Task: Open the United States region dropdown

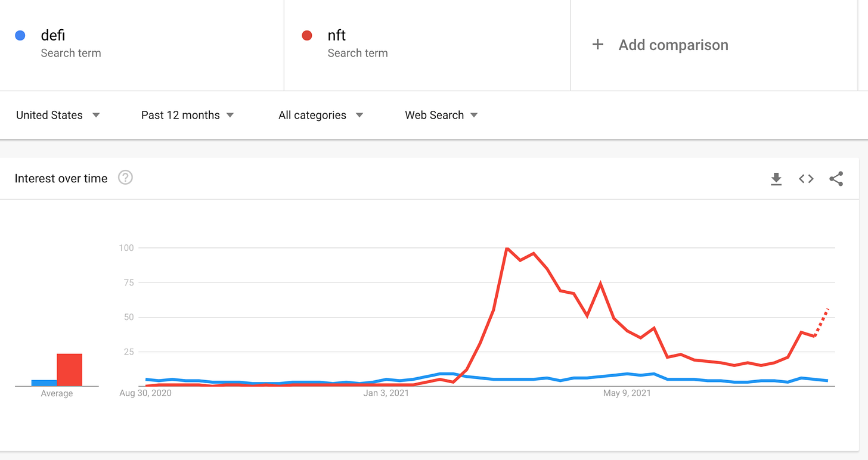Action: coord(58,115)
